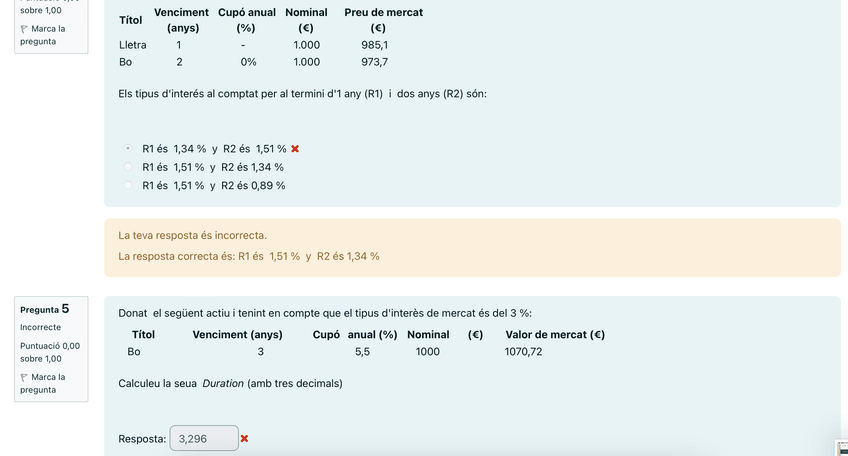
Task: Click the 'La resposta correcta és' feedback text
Action: tap(248, 256)
